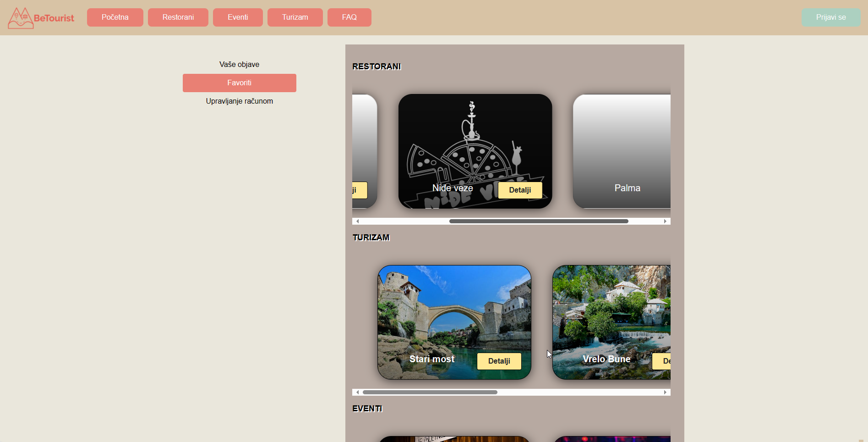This screenshot has width=868, height=442.
Task: Click Detalji on Niđe veze card
Action: (520, 190)
